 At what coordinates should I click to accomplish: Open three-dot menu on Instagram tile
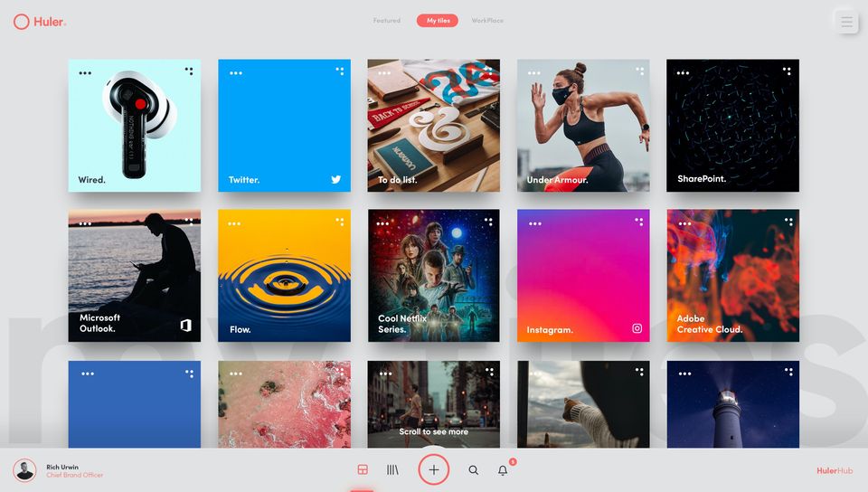pyautogui.click(x=535, y=224)
